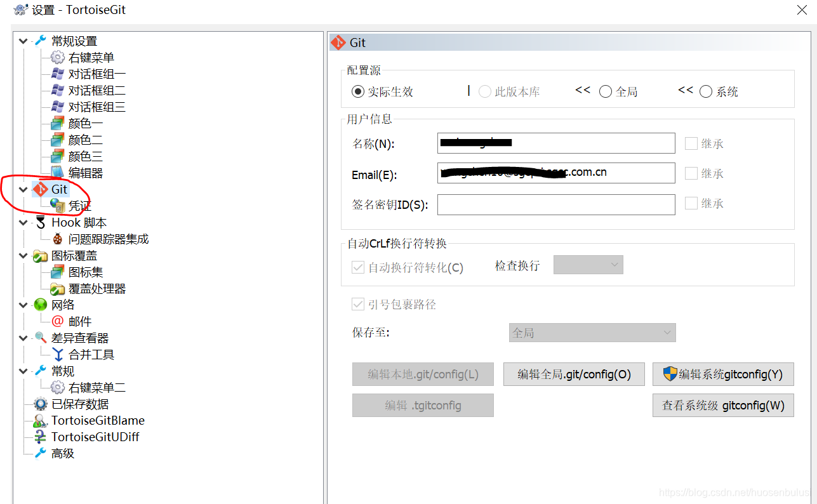Open the 凭证 settings page
Viewport: 817px width, 504px height.
pyautogui.click(x=80, y=206)
